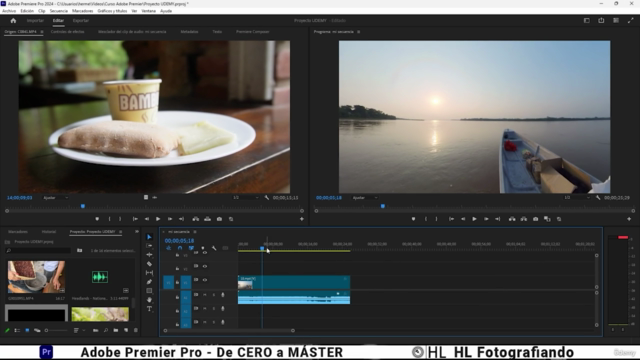Delete selected item with trash icon
Screen dimensions: 640x360
coord(136,330)
